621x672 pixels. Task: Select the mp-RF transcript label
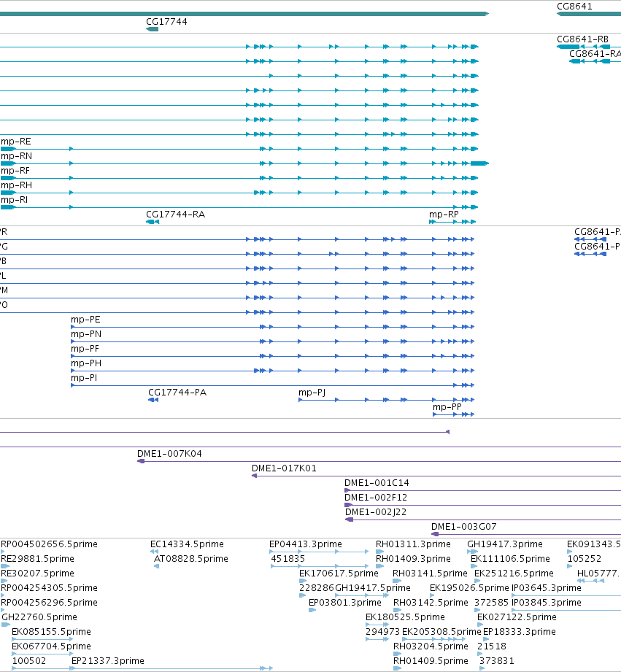(15, 171)
